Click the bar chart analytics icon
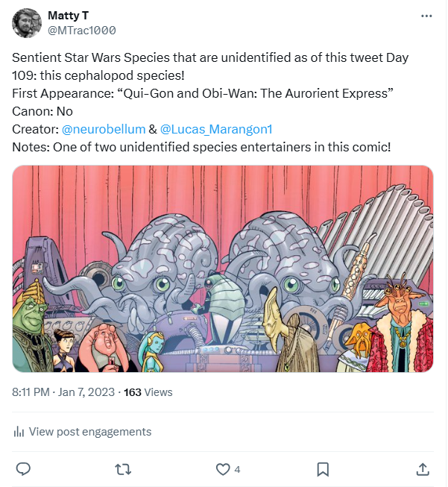This screenshot has height=487, width=448. (x=19, y=432)
